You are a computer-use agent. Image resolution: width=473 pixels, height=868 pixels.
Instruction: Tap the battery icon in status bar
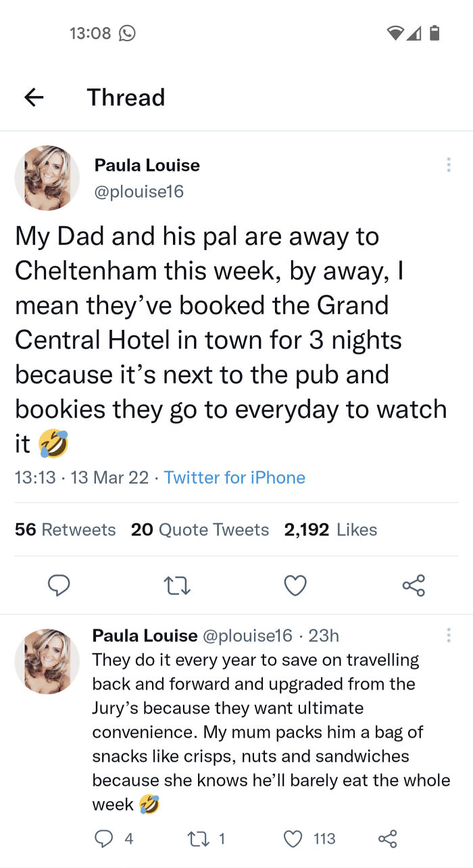coord(434,33)
